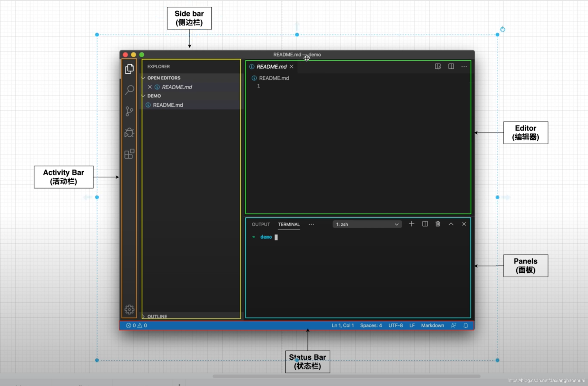Select the README.md editor tab
Screen dimensions: 588x386
tap(271, 67)
